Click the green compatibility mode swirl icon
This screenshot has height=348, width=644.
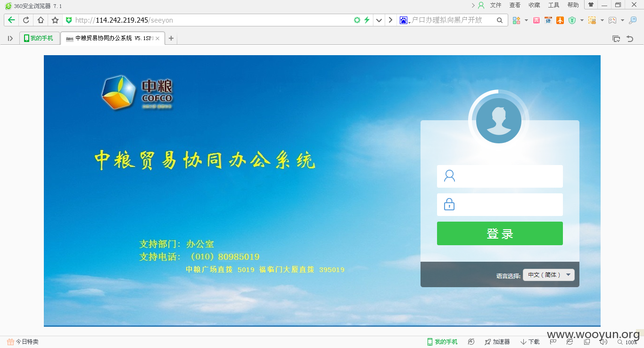click(x=357, y=20)
